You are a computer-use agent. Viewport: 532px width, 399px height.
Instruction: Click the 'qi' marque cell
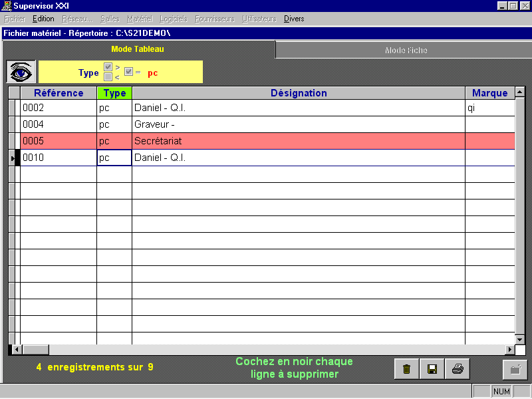point(490,108)
